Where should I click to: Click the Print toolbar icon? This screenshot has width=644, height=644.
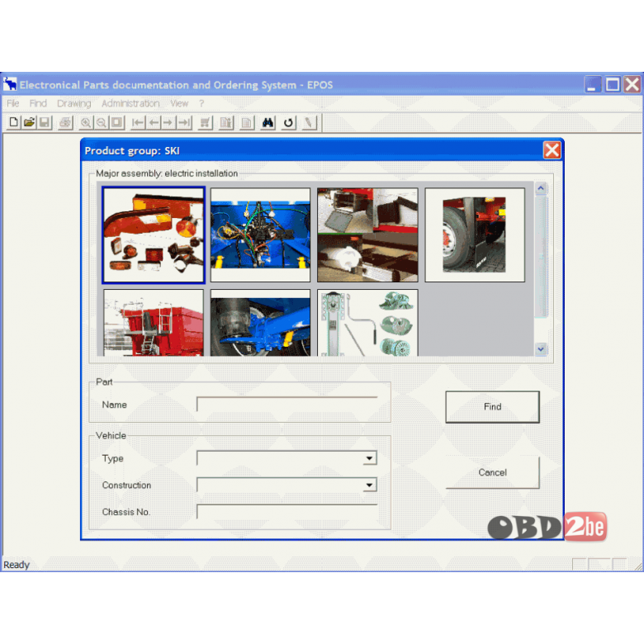(x=65, y=122)
